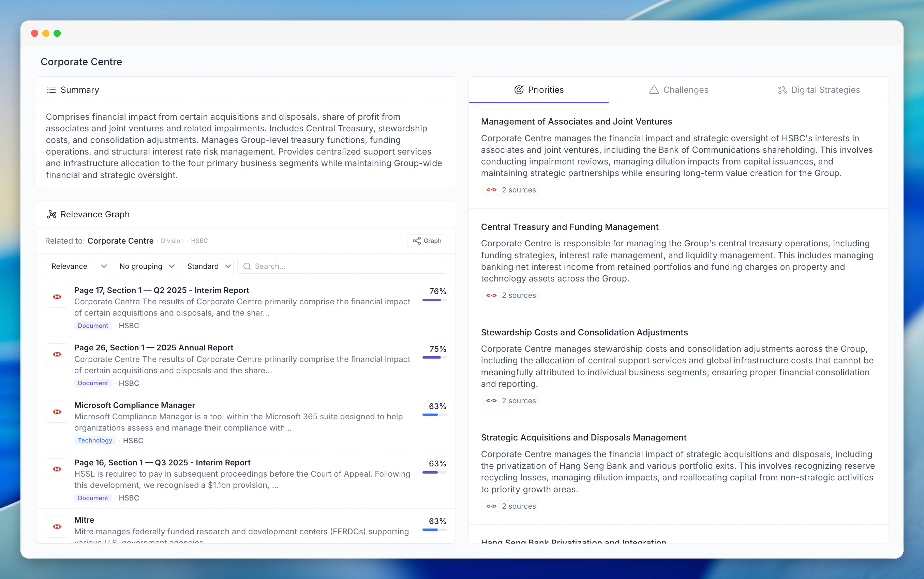Switch to the Priorities tab
This screenshot has width=924, height=579.
click(x=539, y=90)
